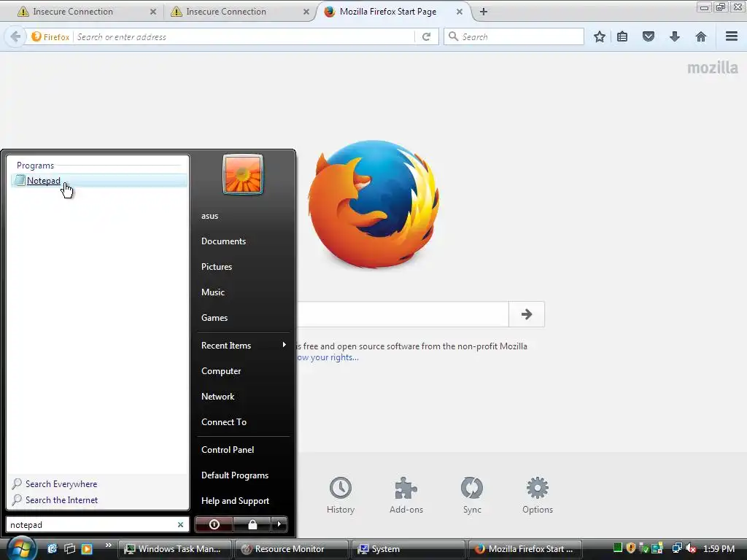The image size is (747, 560).
Task: Open a new tab with the plus button
Action: (x=484, y=12)
